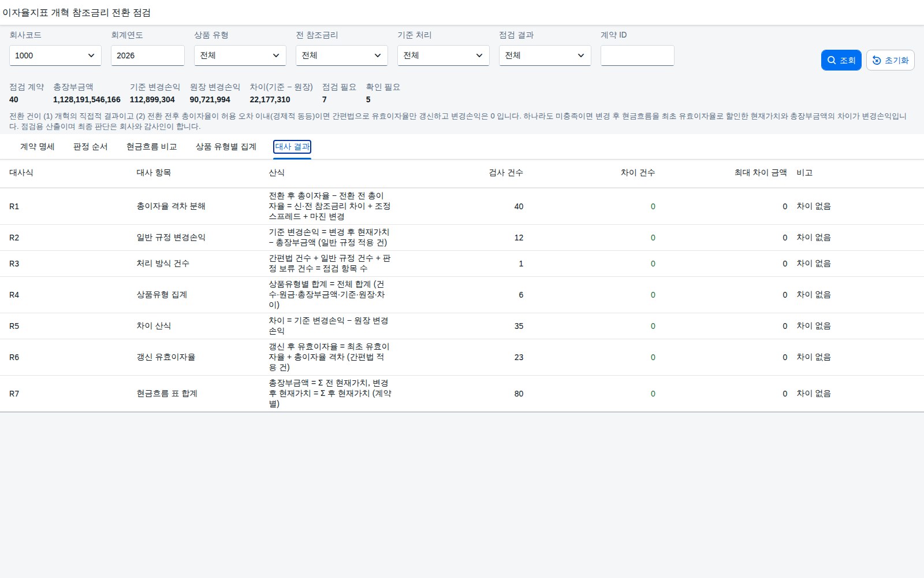924x578 pixels.
Task: Click total 총장부금액 value 1,128,191,546,166
Action: pyautogui.click(x=87, y=99)
